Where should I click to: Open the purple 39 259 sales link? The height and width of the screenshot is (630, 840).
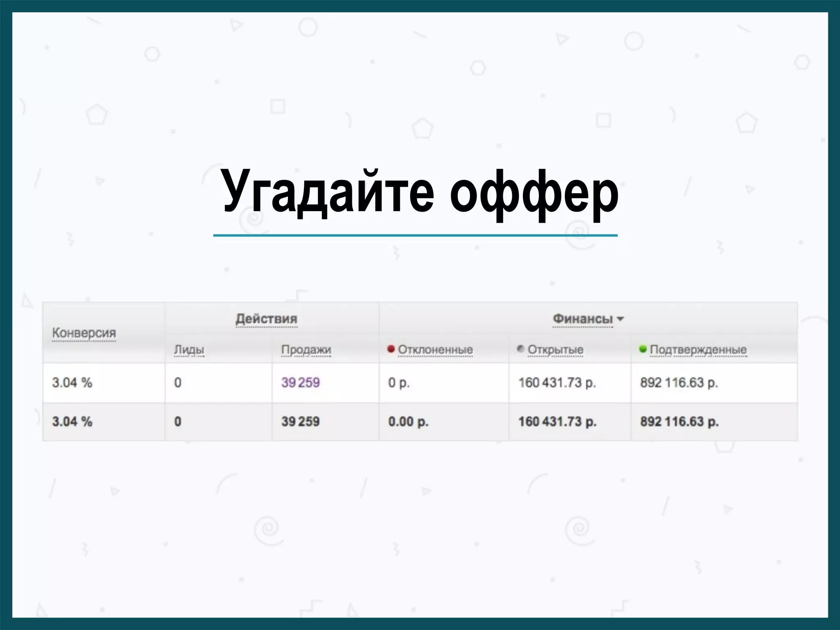click(x=300, y=383)
